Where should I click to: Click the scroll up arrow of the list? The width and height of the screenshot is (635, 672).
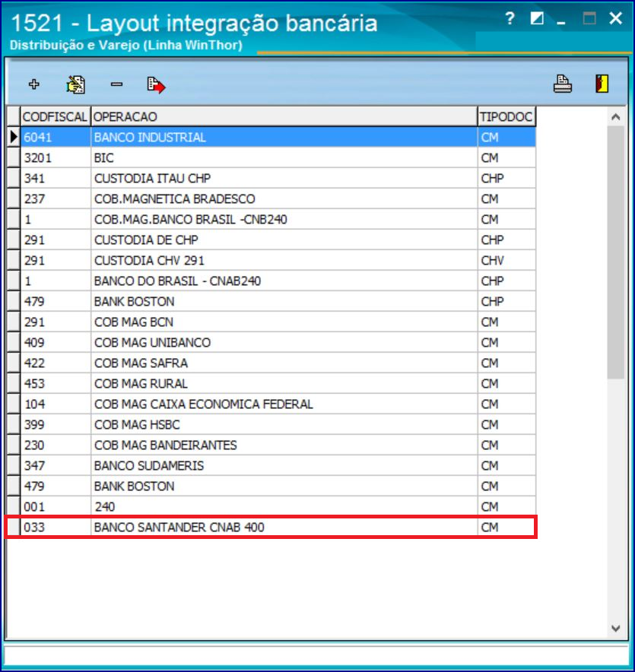point(616,116)
